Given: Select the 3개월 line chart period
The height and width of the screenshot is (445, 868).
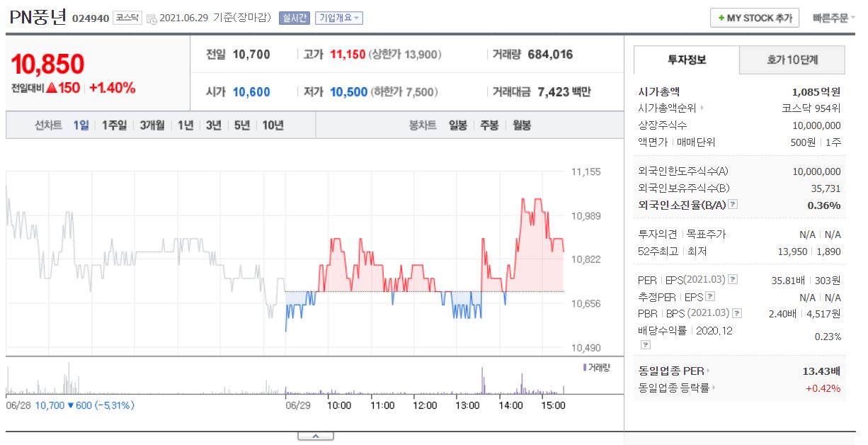Looking at the screenshot, I should tap(152, 125).
